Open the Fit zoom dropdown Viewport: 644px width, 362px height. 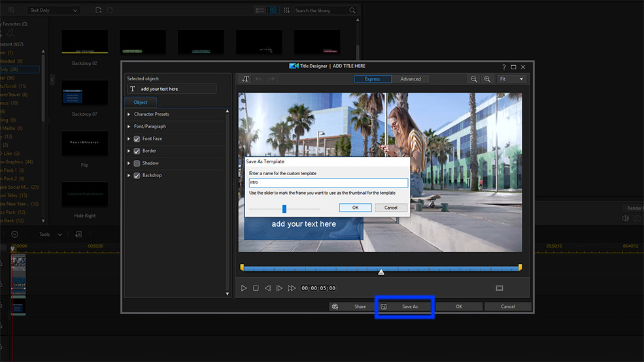pos(512,79)
